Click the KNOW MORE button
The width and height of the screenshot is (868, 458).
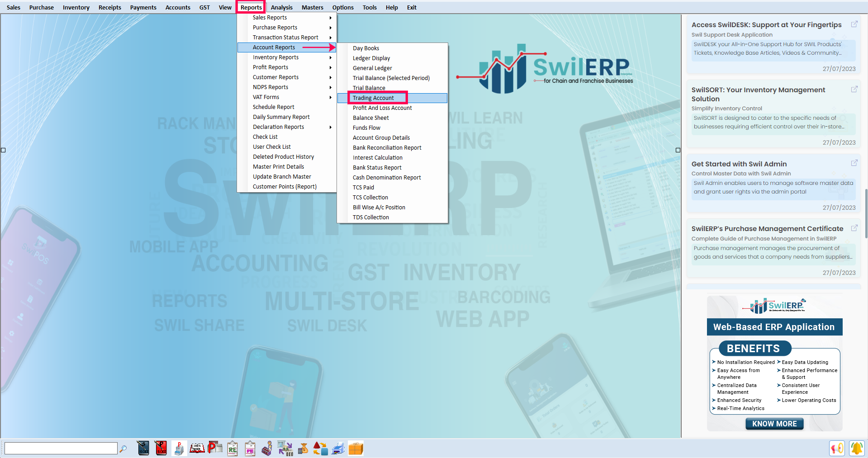[774, 424]
